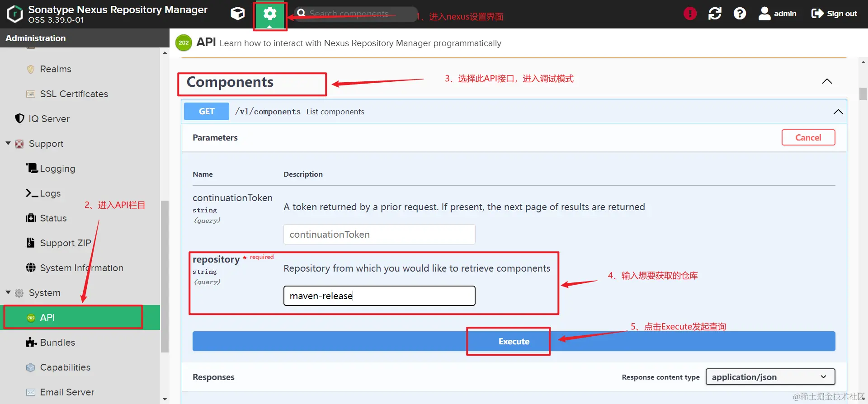Screen dimensions: 868x404
Task: Click the Capabilities cube icon
Action: pos(31,367)
